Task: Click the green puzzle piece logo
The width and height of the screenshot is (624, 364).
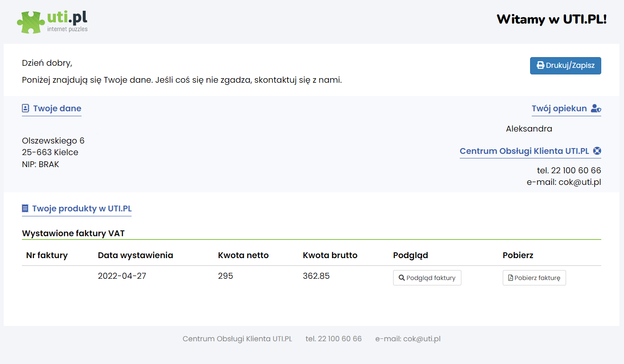Action: [31, 22]
